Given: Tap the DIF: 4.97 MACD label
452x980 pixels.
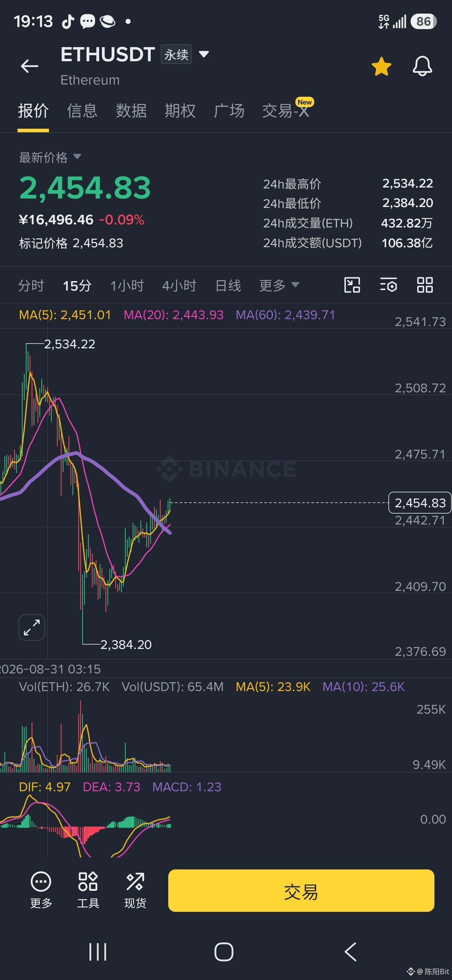Looking at the screenshot, I should [45, 787].
